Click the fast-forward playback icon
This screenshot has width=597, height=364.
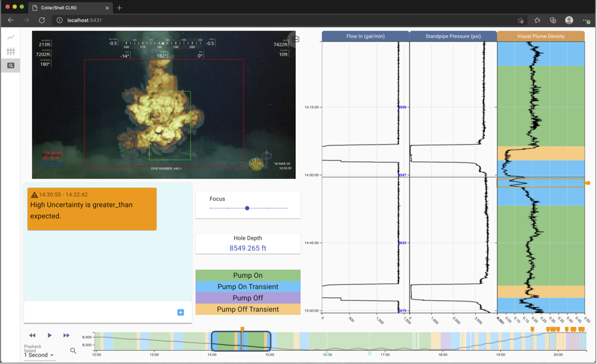pyautogui.click(x=67, y=335)
